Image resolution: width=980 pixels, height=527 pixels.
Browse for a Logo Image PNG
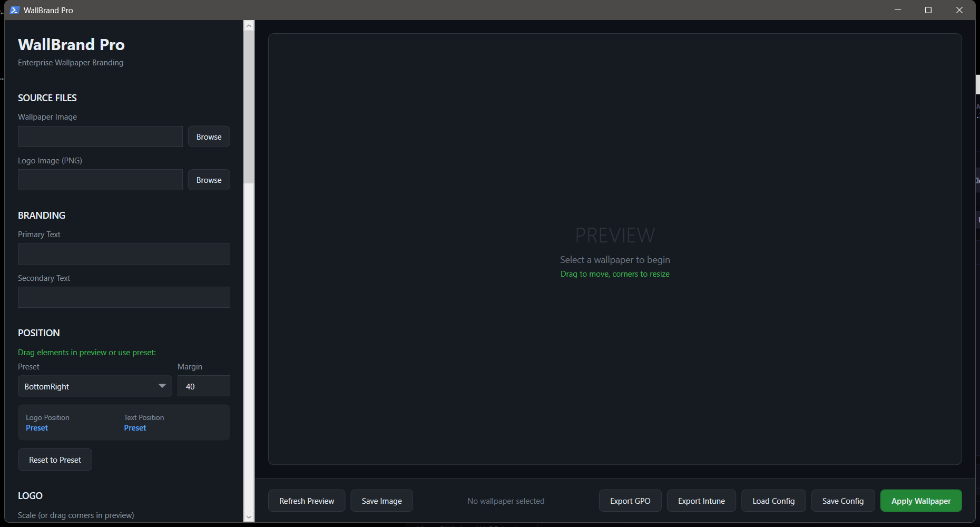[208, 179]
